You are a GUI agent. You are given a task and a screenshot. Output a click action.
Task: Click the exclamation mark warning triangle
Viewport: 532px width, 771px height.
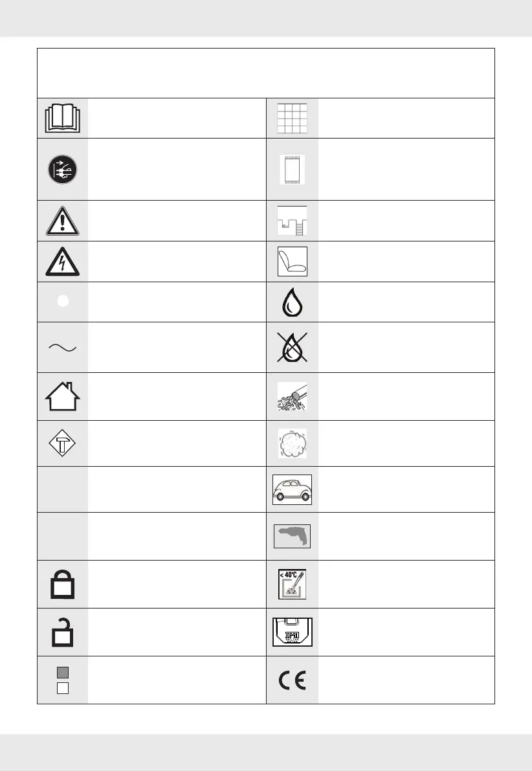[x=62, y=221]
